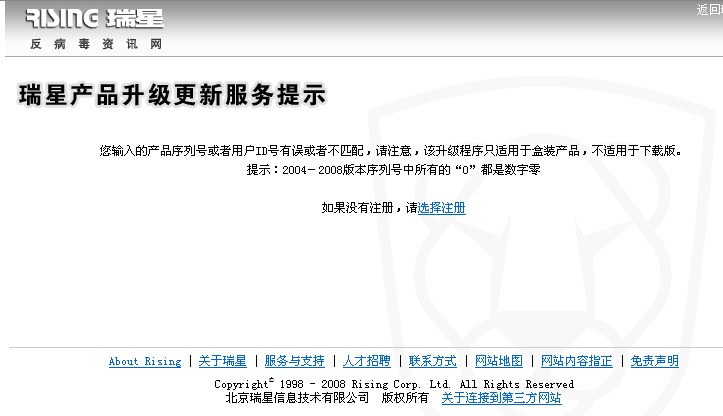Open 网站内容指正 link

point(576,361)
